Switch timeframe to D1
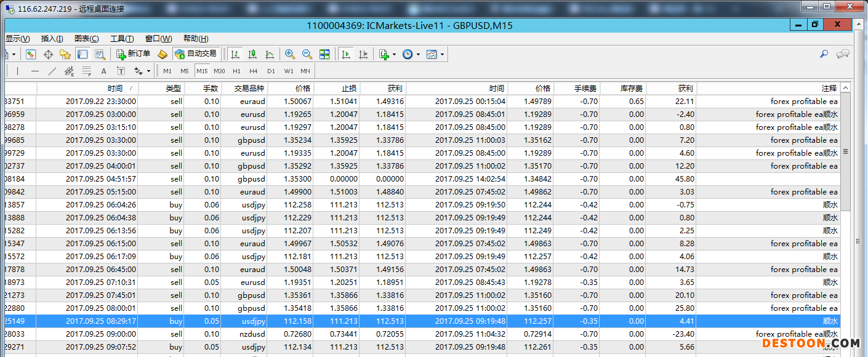 (x=271, y=71)
